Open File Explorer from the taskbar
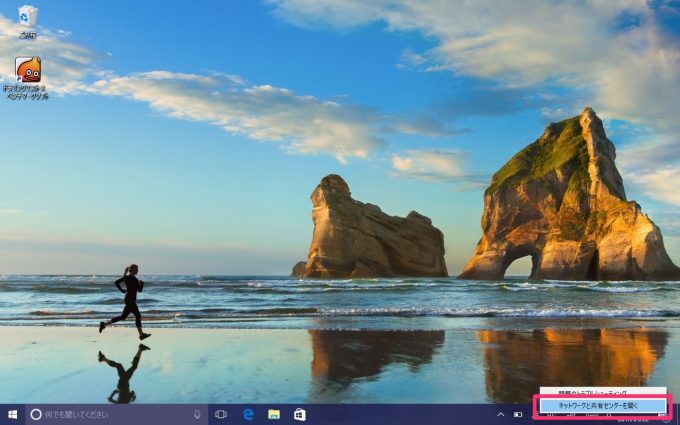The width and height of the screenshot is (680, 425). click(x=274, y=415)
